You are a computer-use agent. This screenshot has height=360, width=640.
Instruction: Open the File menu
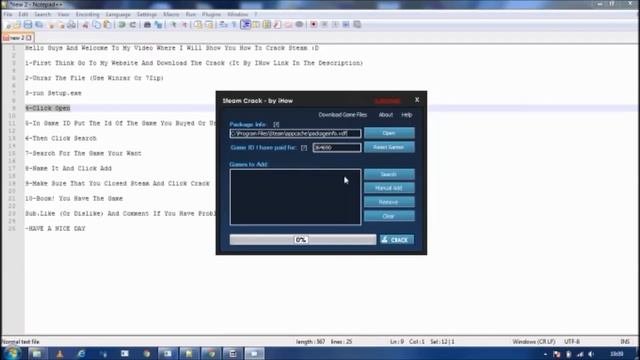[x=8, y=14]
